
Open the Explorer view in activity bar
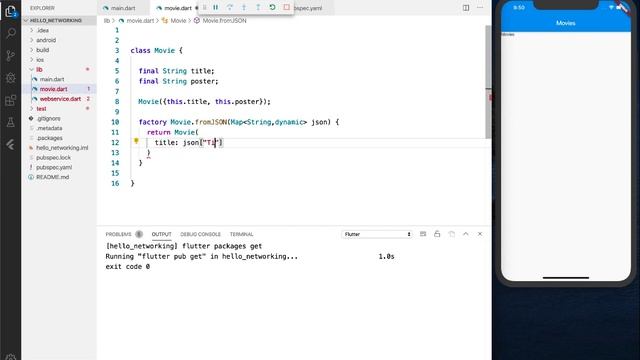pyautogui.click(x=11, y=11)
